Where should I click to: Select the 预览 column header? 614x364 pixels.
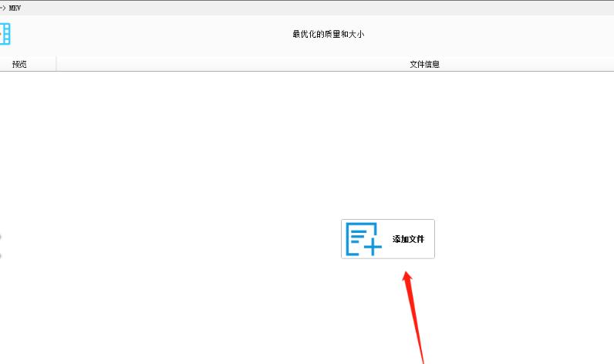(20, 65)
